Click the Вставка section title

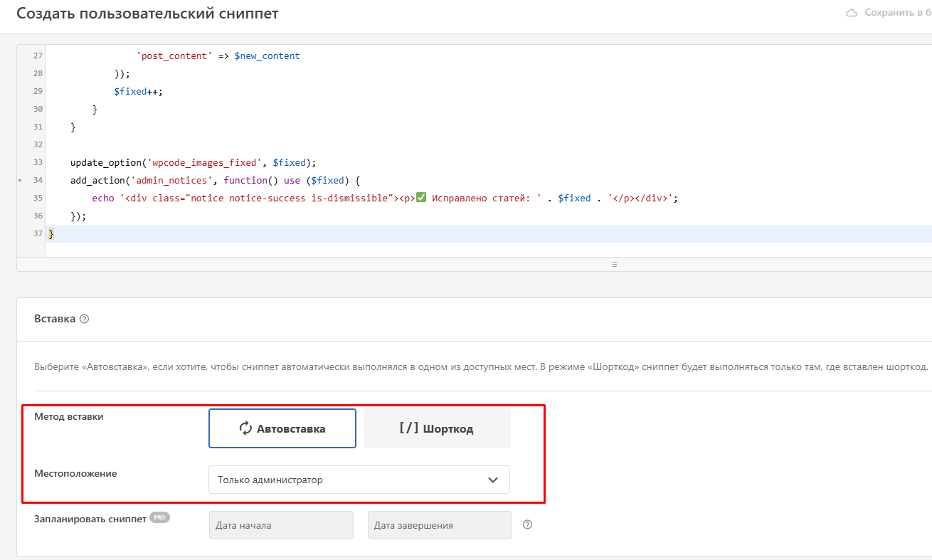55,319
